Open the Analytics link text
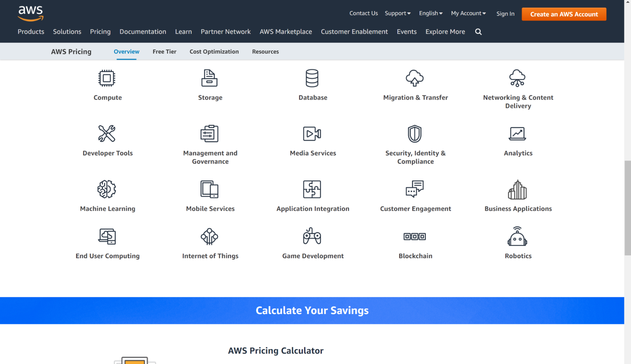 (x=518, y=153)
